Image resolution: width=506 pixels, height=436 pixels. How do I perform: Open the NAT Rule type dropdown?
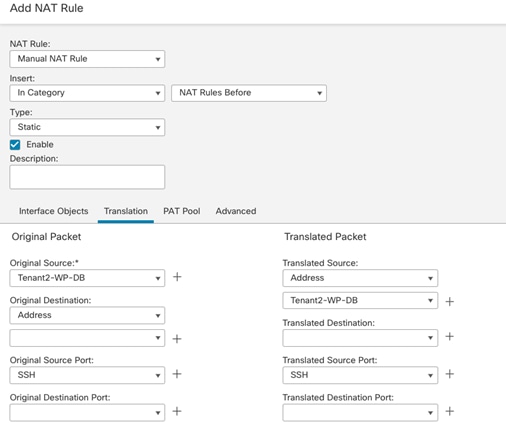click(87, 59)
